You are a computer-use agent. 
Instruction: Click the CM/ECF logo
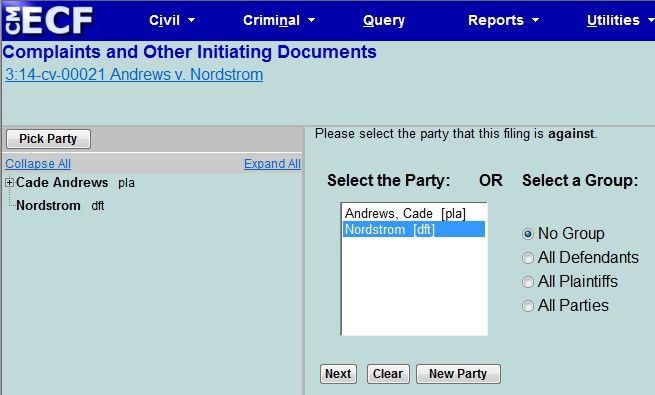(x=48, y=20)
